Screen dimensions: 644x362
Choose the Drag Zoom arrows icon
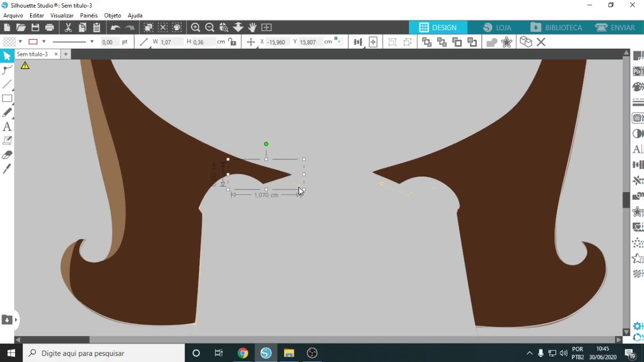[x=238, y=28]
